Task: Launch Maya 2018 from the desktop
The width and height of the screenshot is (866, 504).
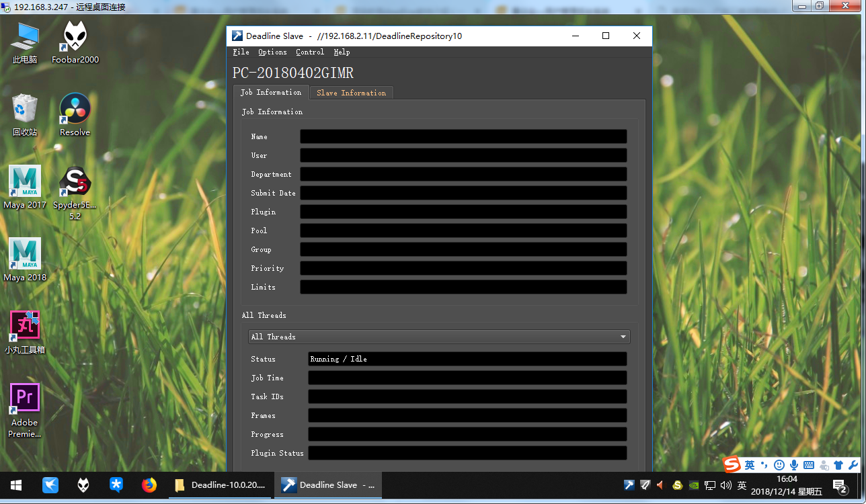Action: pyautogui.click(x=25, y=254)
